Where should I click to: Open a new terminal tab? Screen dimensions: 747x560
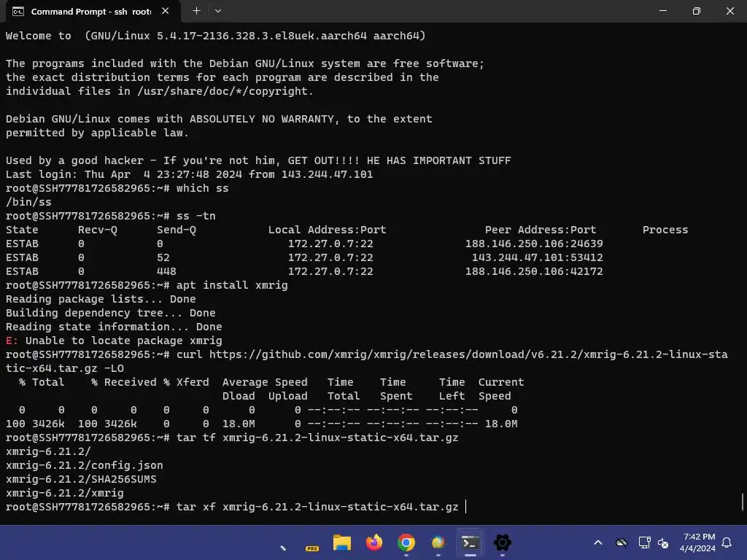click(196, 10)
